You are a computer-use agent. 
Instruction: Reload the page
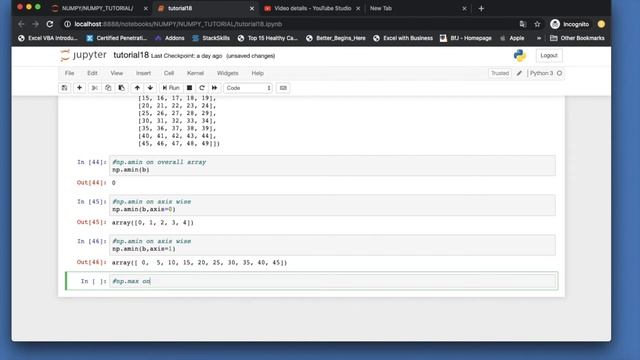click(x=50, y=24)
